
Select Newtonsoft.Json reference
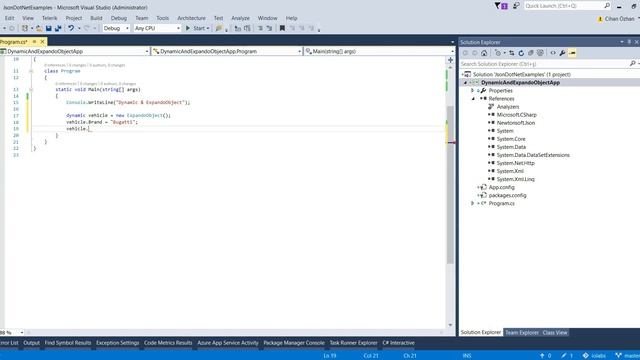point(516,123)
